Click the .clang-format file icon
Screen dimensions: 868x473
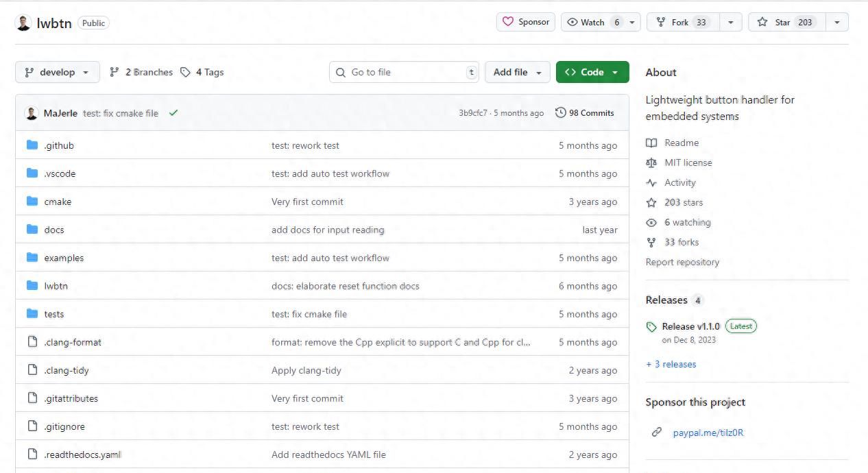(32, 342)
